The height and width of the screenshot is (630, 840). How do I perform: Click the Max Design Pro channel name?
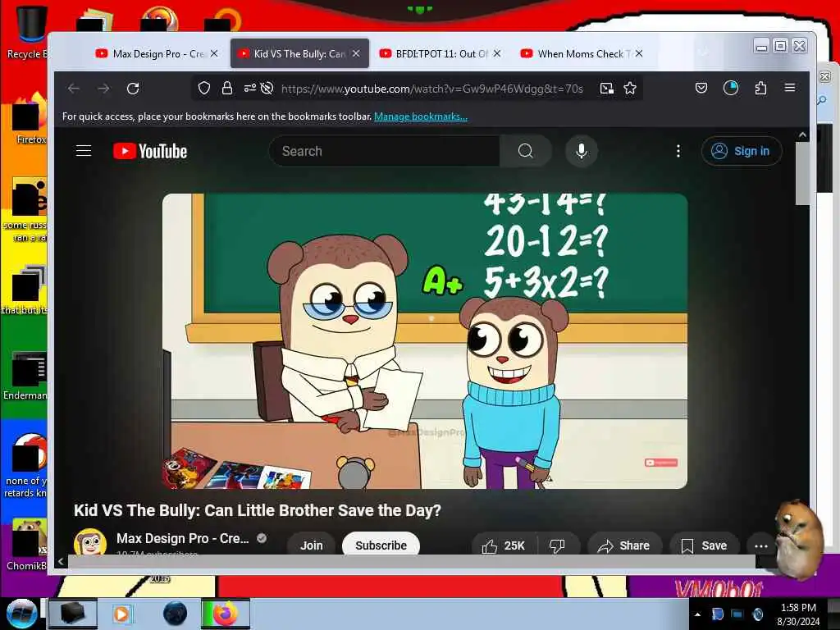[x=183, y=538]
